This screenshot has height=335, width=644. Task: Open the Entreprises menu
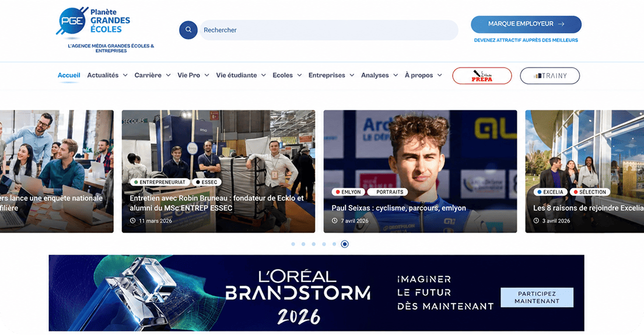pyautogui.click(x=327, y=75)
